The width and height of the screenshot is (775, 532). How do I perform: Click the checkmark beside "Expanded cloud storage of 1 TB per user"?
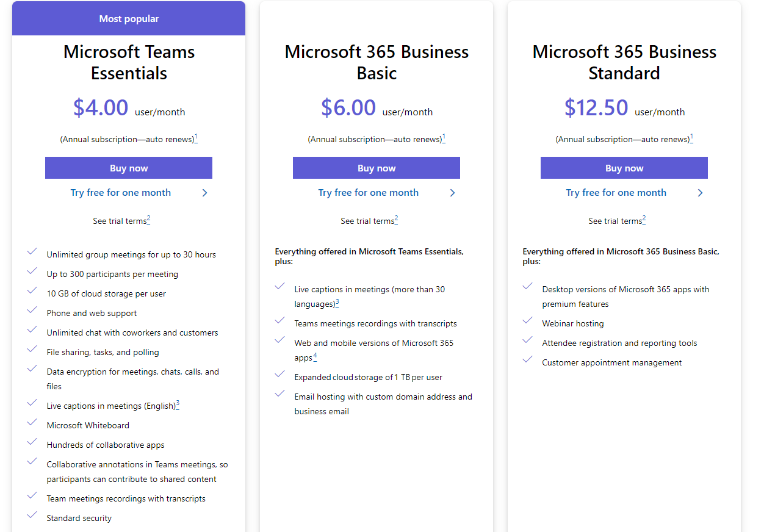tap(279, 374)
